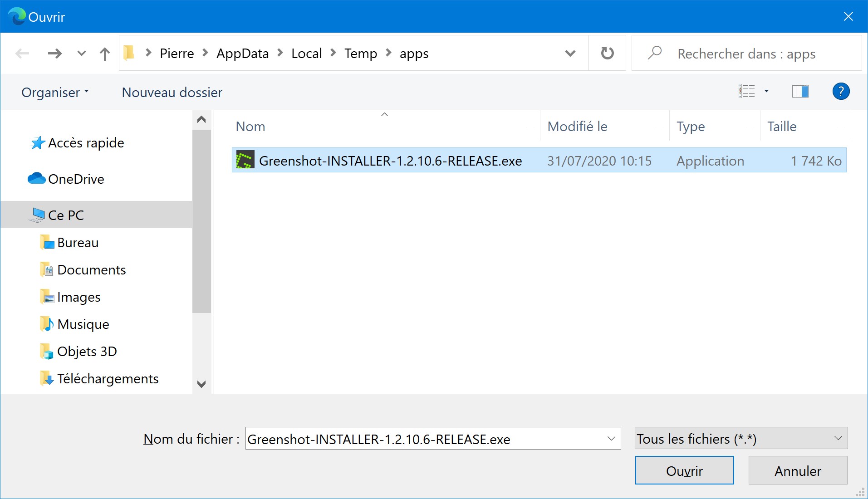The height and width of the screenshot is (499, 868).
Task: Open the Documents folder
Action: click(x=91, y=270)
